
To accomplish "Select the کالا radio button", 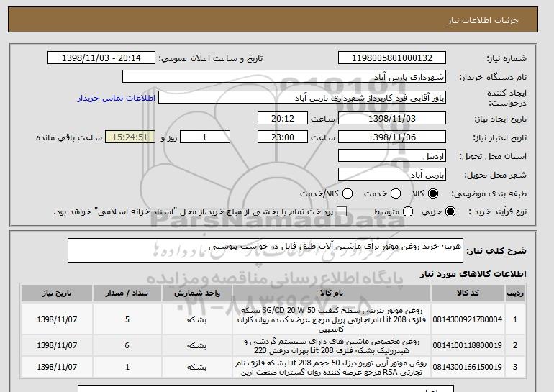I will tap(433, 193).
